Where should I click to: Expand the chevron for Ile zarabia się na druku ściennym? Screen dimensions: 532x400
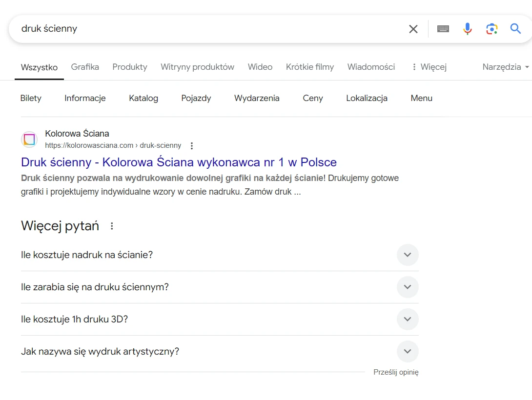(408, 287)
